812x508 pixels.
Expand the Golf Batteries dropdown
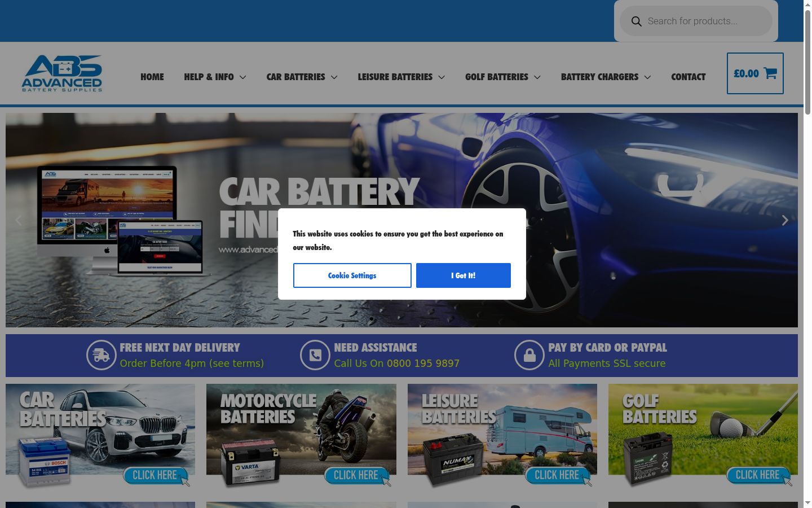coord(502,77)
